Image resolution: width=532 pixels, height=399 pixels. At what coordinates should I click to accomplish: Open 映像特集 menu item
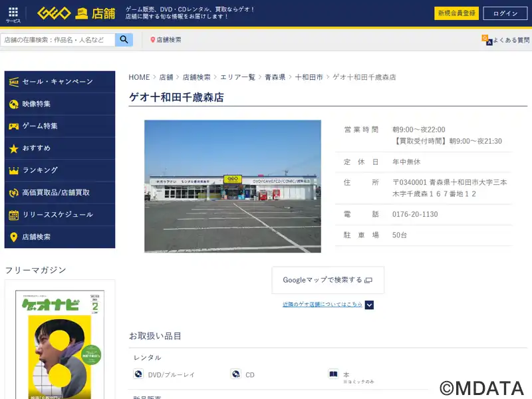point(60,104)
